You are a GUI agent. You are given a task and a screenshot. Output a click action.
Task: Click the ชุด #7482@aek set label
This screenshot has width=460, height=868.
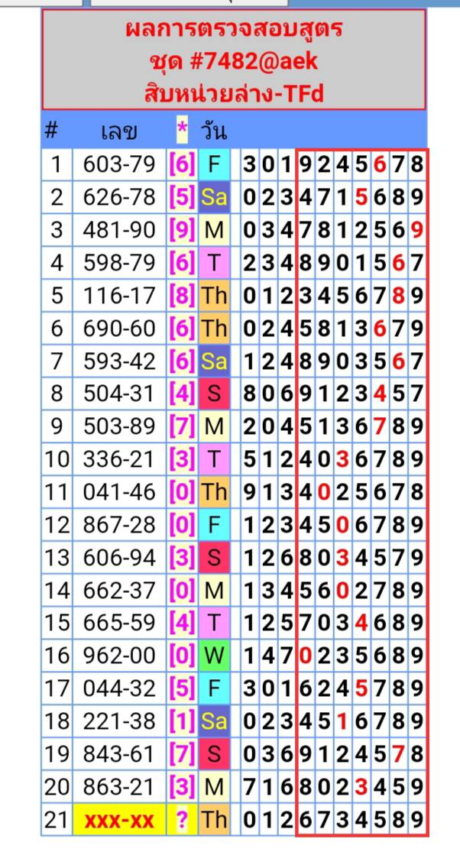point(233,62)
